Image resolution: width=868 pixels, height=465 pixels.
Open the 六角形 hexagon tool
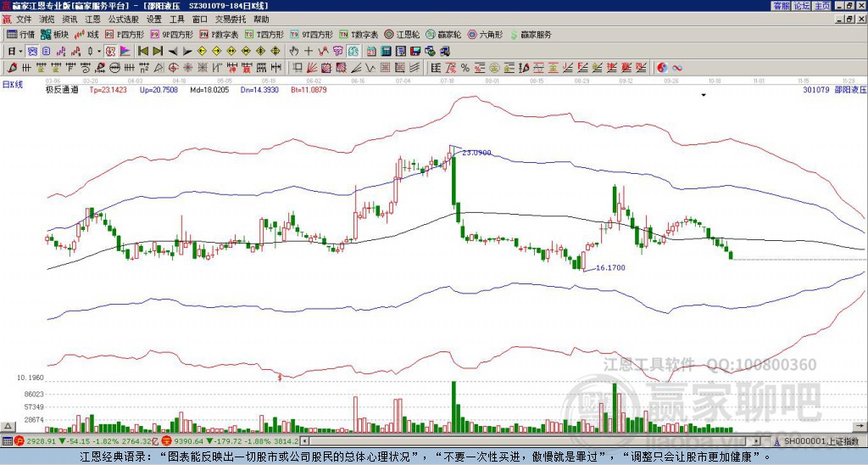[486, 34]
